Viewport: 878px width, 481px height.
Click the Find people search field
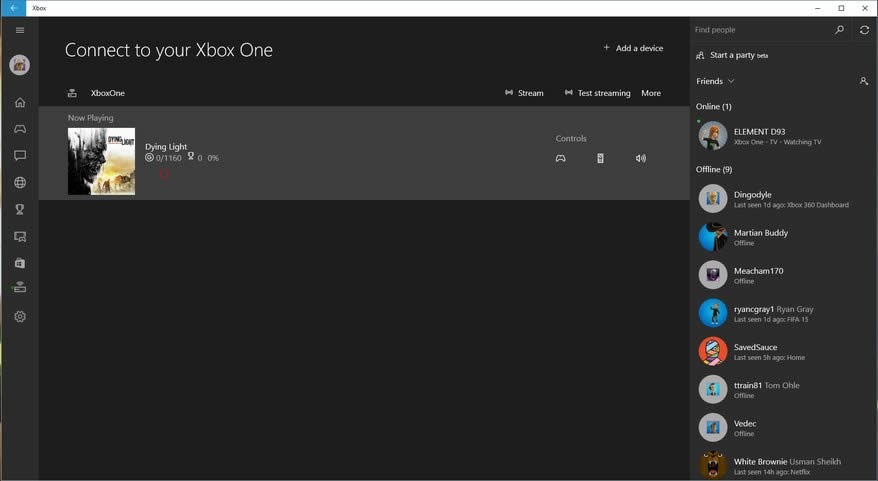pyautogui.click(x=760, y=30)
